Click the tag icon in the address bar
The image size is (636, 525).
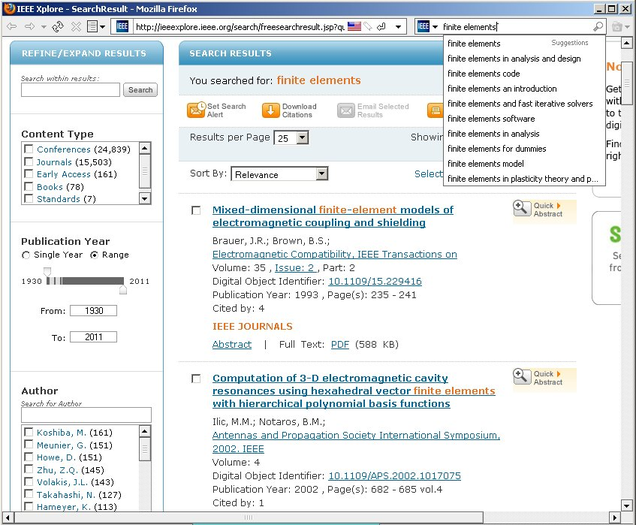(x=367, y=27)
